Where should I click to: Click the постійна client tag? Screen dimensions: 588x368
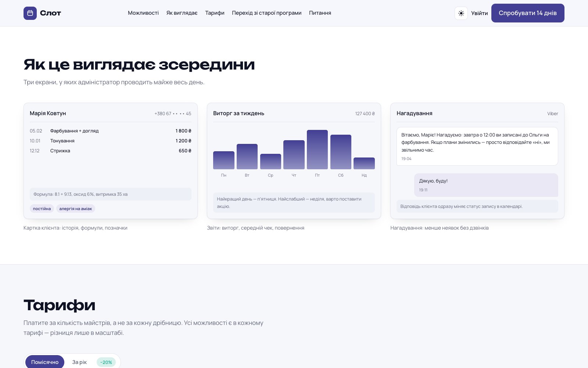(x=42, y=209)
